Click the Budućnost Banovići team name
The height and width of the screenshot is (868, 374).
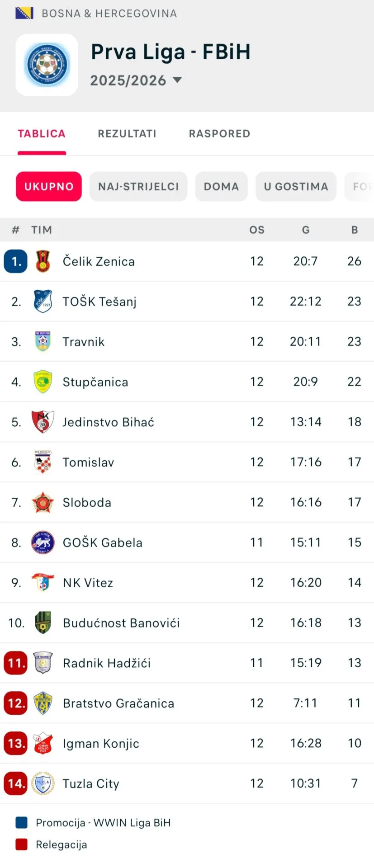click(121, 623)
